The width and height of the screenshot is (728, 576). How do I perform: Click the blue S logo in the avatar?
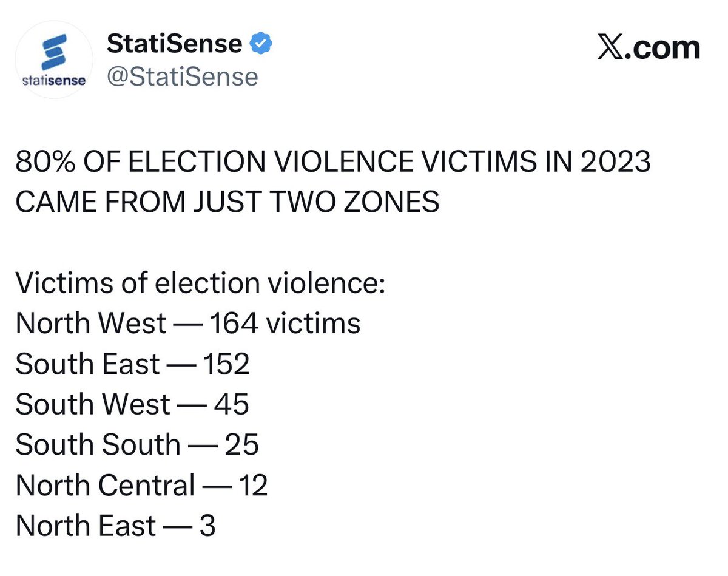coord(55,51)
